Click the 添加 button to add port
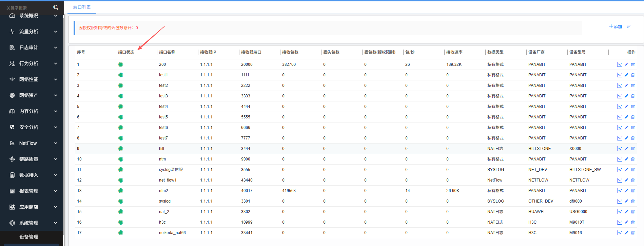Viewport: 644px width, 246px height. (616, 26)
